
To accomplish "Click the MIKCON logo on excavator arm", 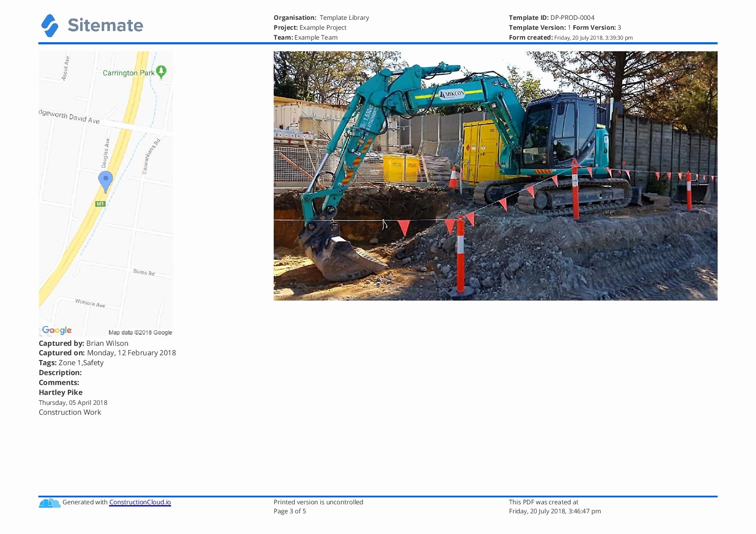I will coord(452,93).
